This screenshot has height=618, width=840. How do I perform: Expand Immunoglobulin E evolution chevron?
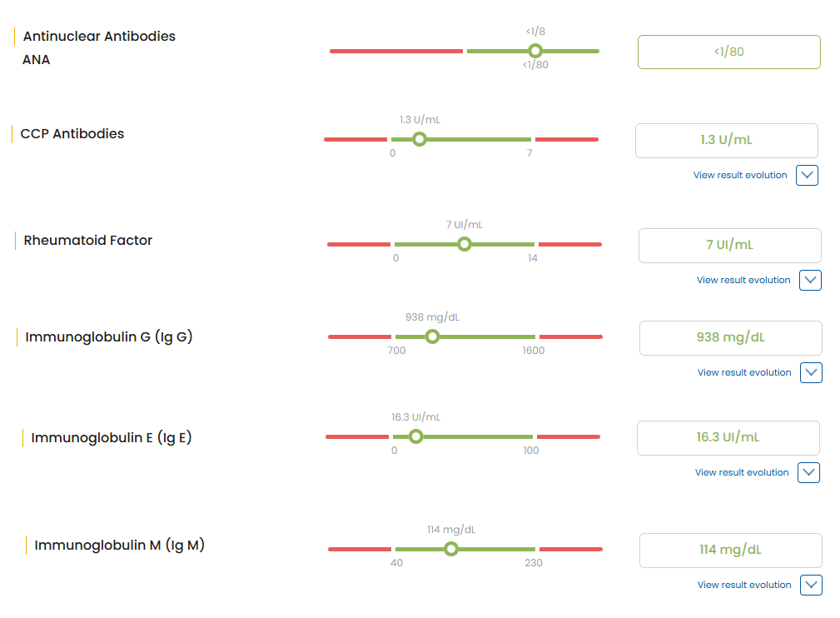point(808,473)
